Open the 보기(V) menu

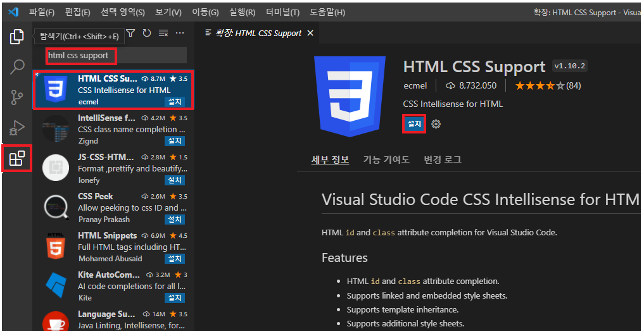pos(168,12)
